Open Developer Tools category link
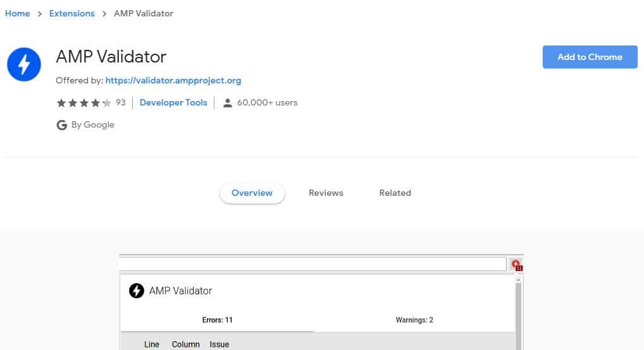 (173, 102)
